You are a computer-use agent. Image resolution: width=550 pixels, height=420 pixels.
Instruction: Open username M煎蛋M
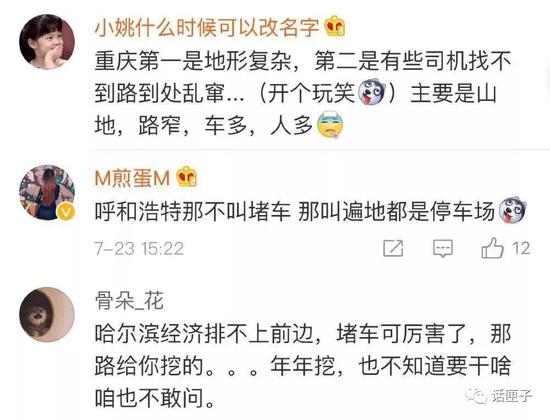[133, 178]
